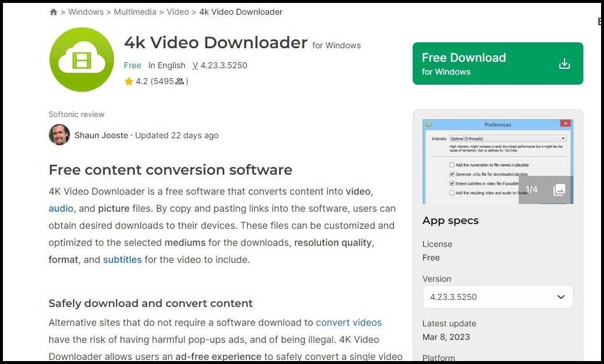Open the Version 4.23.3.5250 dropdown

click(x=497, y=297)
